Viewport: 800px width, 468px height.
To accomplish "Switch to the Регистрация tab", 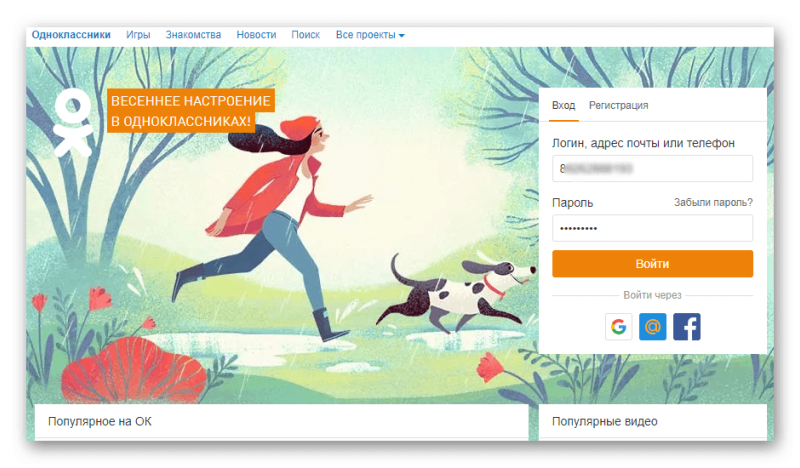I will (x=618, y=105).
